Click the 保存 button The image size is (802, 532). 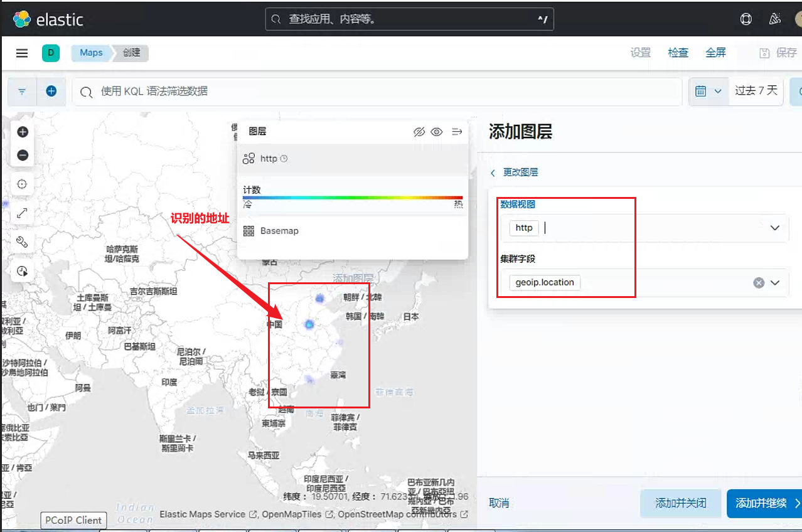click(778, 53)
